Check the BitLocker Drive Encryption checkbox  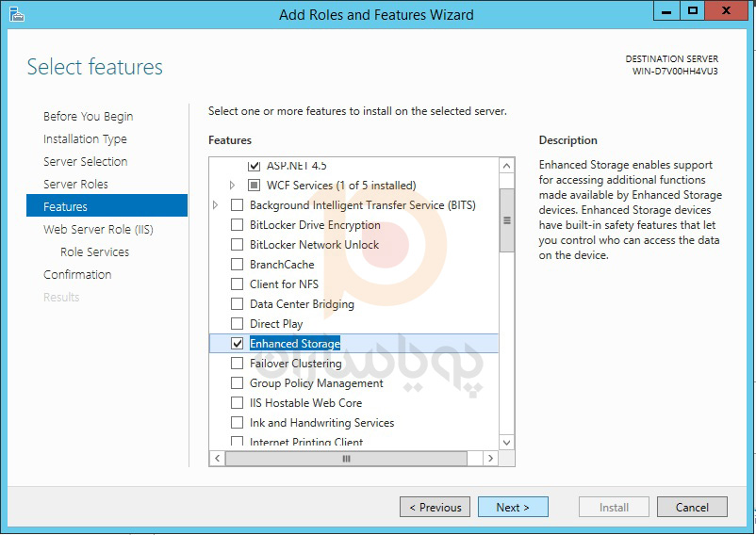(237, 225)
